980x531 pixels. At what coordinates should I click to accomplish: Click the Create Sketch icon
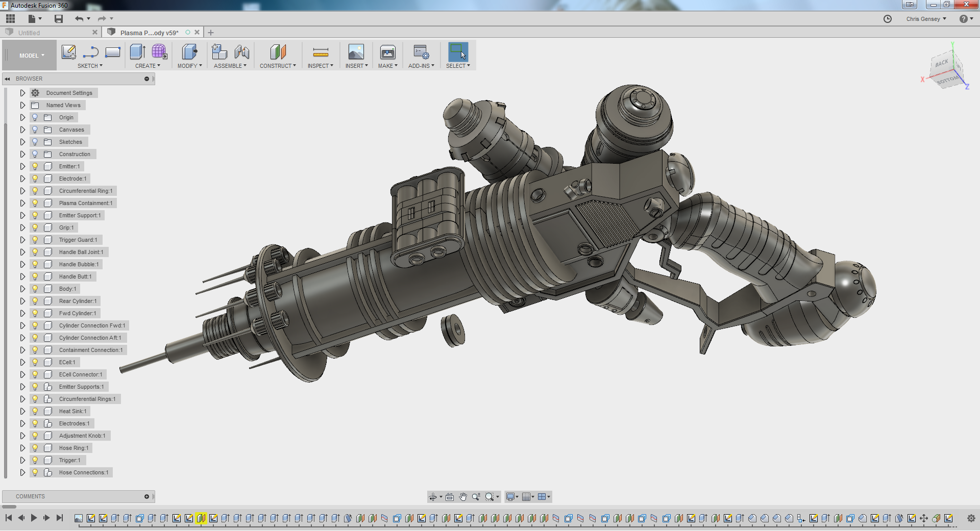[x=68, y=52]
